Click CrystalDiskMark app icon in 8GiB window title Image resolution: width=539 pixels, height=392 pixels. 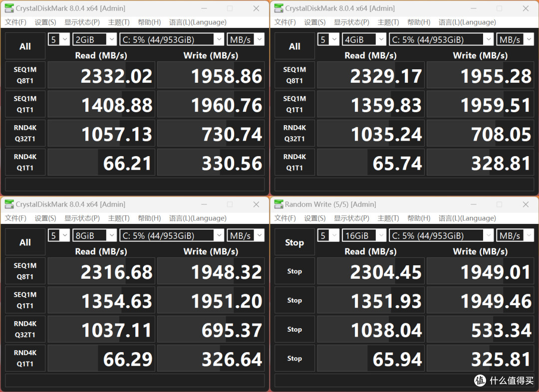9,204
